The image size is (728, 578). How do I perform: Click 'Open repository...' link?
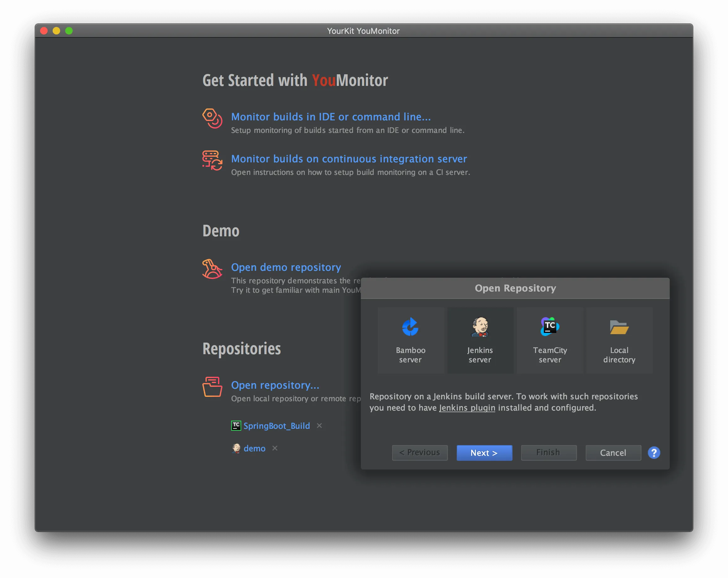point(275,385)
